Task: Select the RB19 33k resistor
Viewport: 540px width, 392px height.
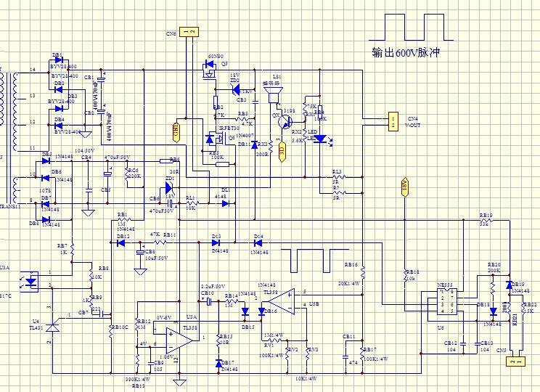Action: [x=486, y=221]
